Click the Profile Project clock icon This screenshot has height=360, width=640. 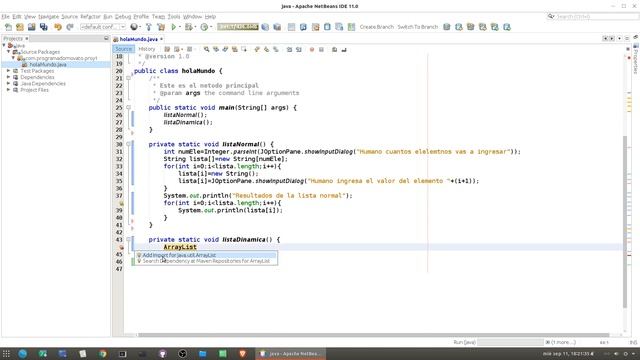pos(204,27)
